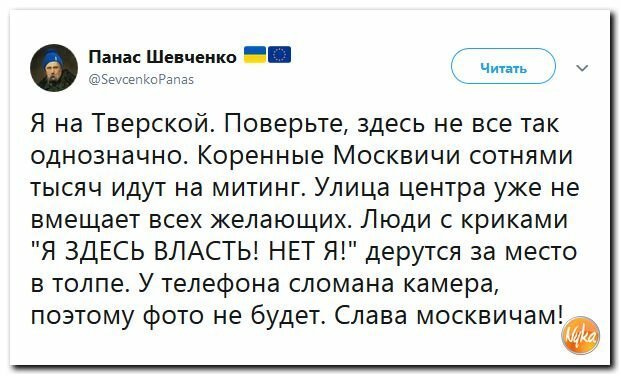
Task: Click the closing "Слава москвичам!" text
Action: (x=449, y=316)
